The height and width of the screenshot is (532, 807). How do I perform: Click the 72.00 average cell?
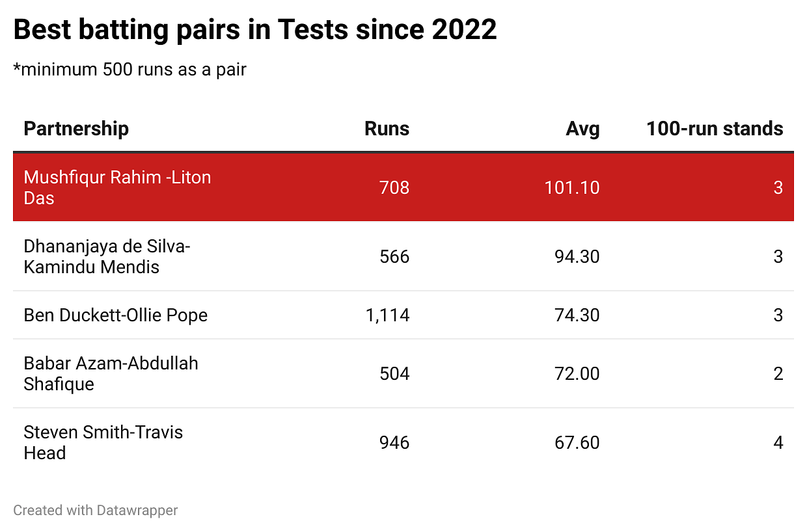point(577,374)
